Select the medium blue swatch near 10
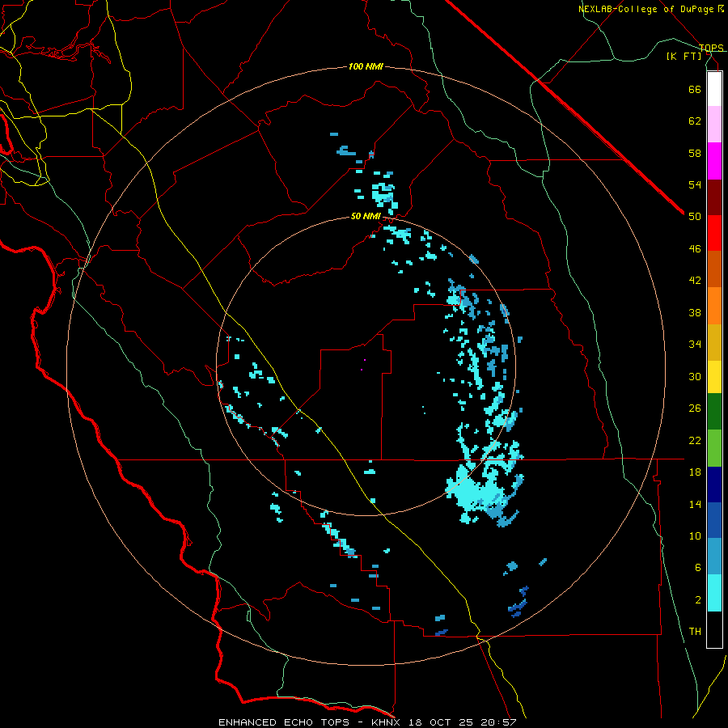The height and width of the screenshot is (728, 728). (714, 520)
